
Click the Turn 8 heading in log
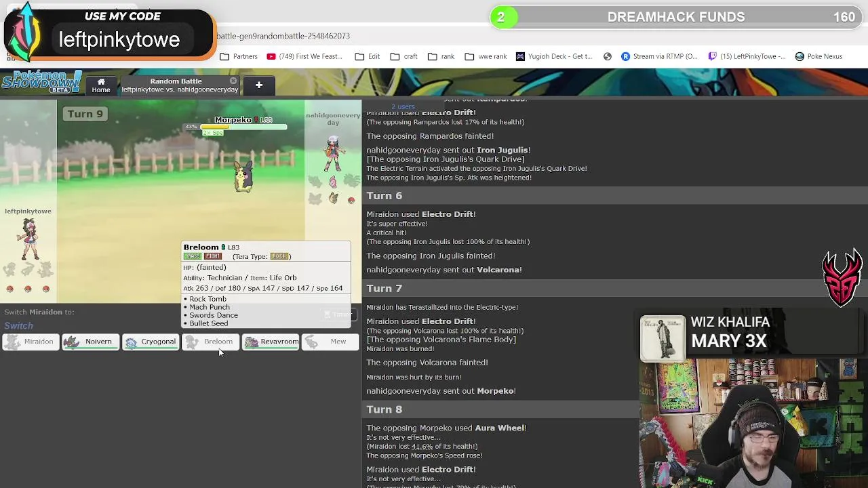384,409
